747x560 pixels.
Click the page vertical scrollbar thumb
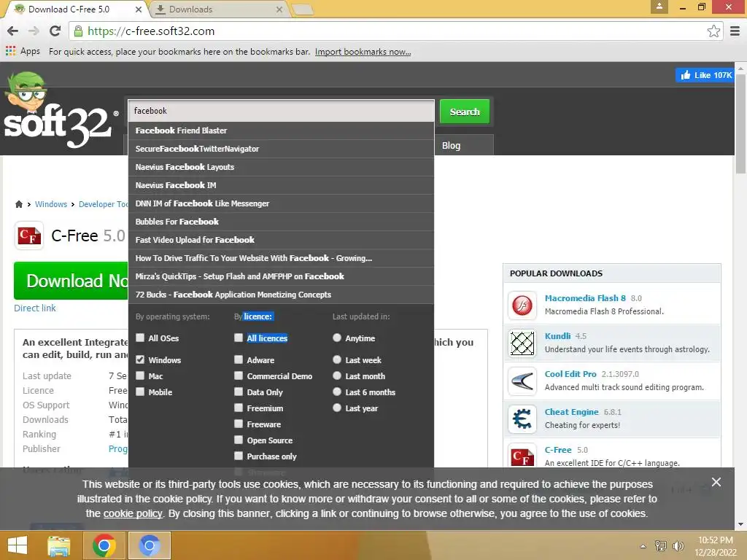740,124
